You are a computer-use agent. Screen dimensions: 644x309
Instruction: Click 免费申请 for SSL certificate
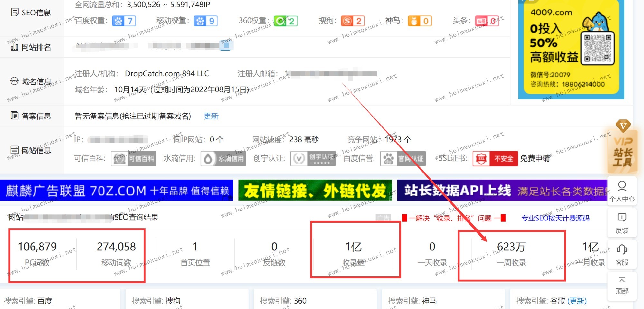(x=535, y=158)
